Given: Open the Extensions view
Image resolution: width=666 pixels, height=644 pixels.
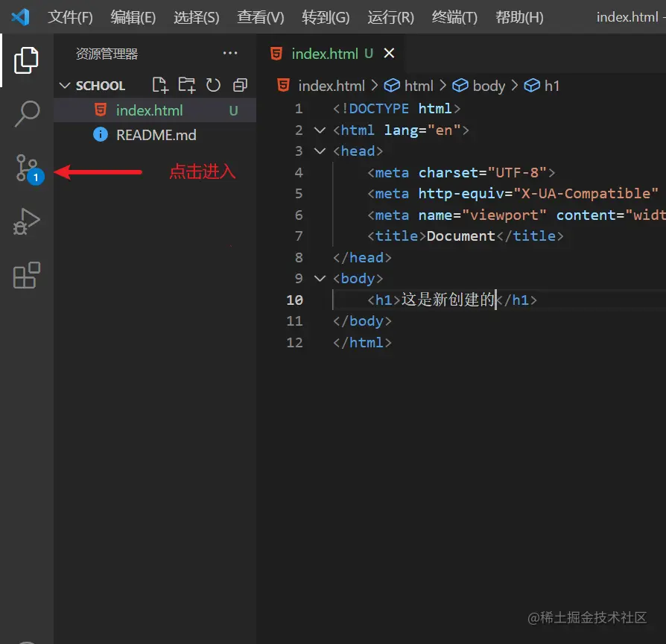Looking at the screenshot, I should (27, 276).
